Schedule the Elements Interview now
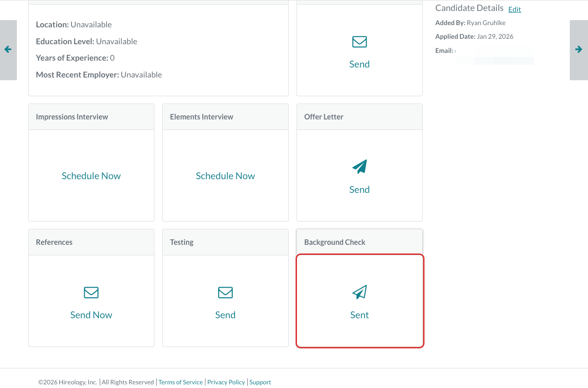Viewport: 588px width, 388px height. point(225,176)
